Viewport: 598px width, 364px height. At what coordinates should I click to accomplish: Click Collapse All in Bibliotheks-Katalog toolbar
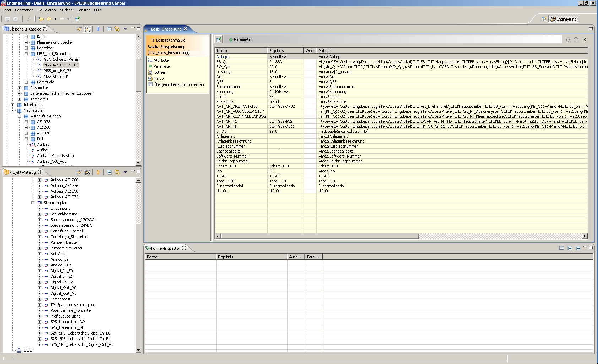pos(109,29)
